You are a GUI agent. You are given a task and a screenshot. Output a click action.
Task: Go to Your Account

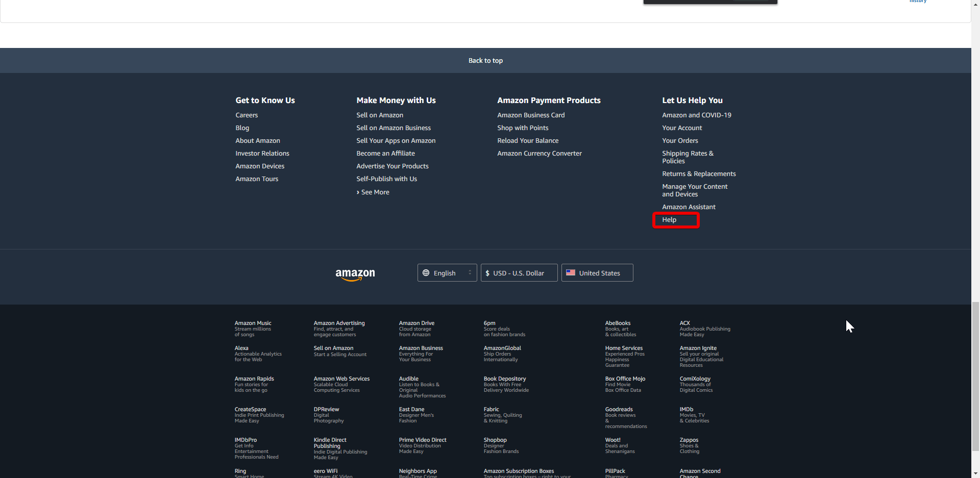point(682,128)
